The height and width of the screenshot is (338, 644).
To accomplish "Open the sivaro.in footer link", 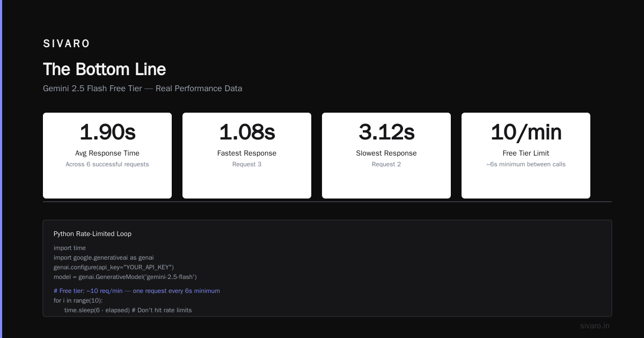I will pos(595,326).
